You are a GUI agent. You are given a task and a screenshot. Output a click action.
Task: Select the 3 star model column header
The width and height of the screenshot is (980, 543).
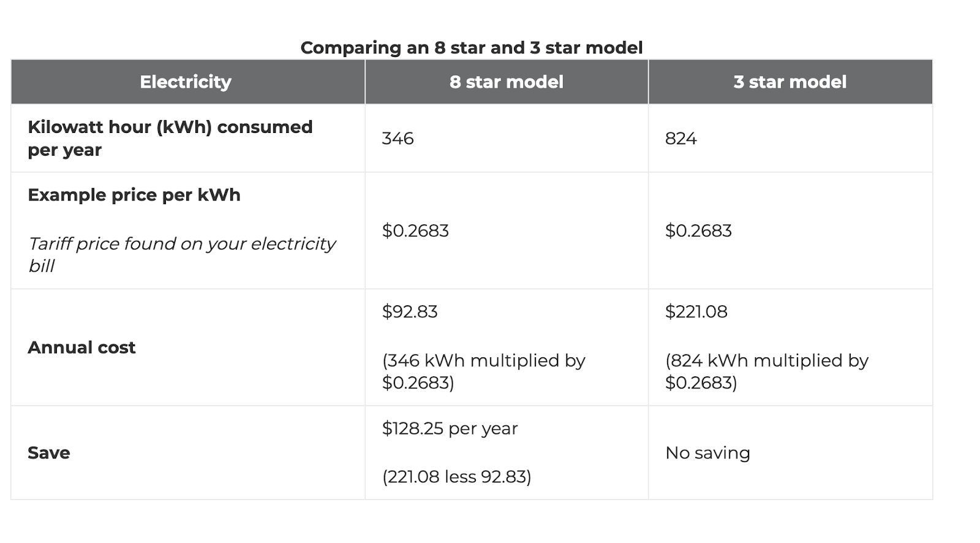click(790, 82)
